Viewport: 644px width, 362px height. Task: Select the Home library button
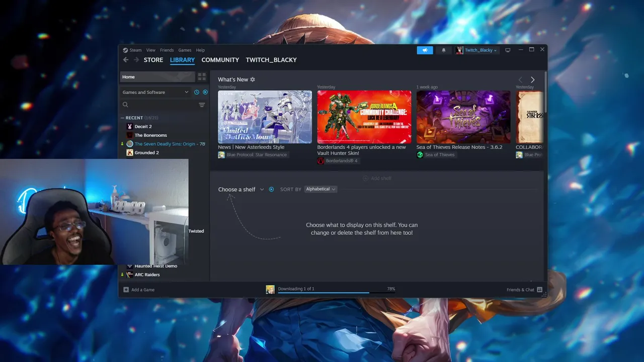pos(157,77)
